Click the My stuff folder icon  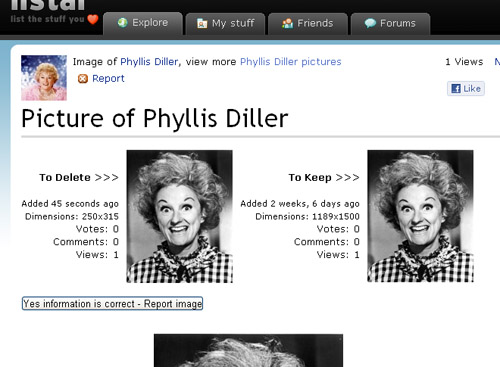tap(202, 23)
